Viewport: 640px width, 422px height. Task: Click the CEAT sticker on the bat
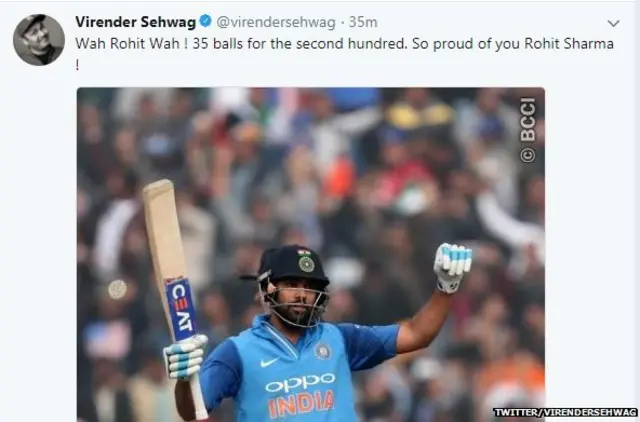(181, 309)
